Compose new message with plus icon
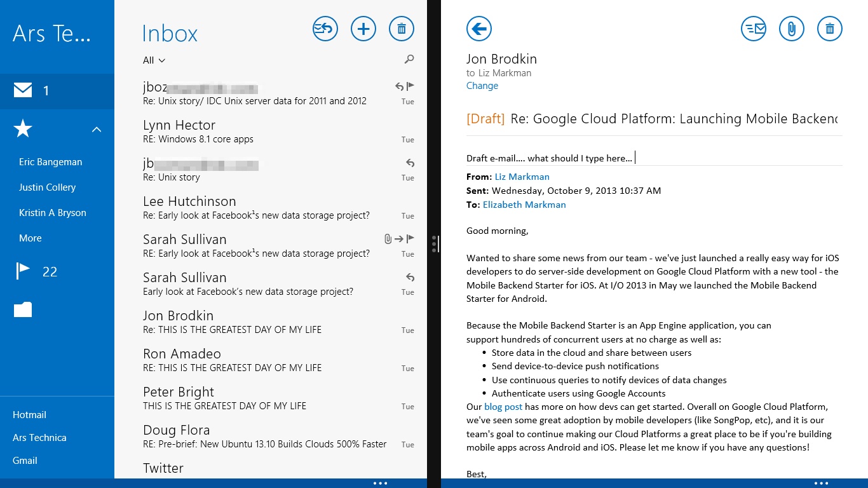This screenshot has width=868, height=488. [x=363, y=29]
